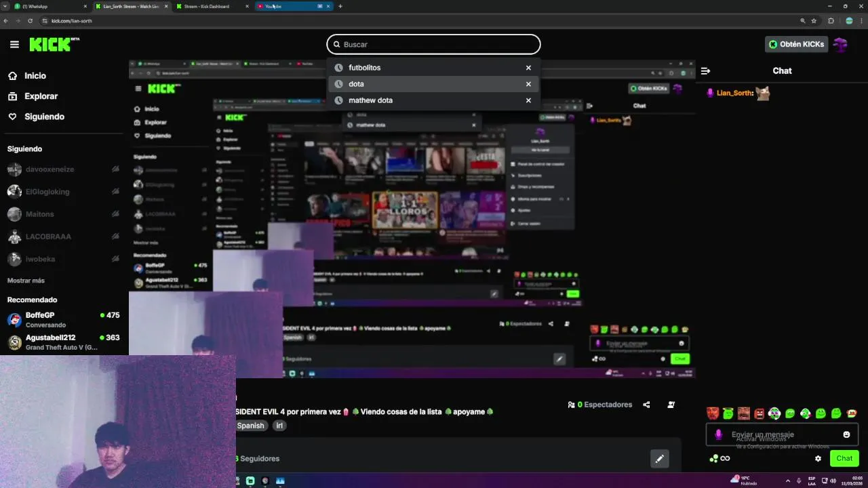
Task: Remove 'mathew dota' from search history
Action: (x=528, y=100)
